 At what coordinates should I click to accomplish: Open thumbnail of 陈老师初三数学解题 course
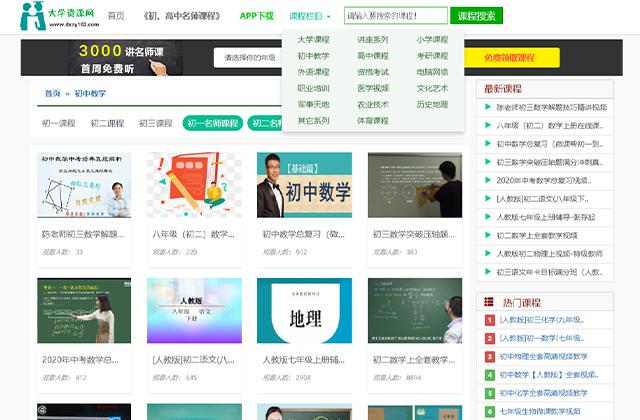84,185
